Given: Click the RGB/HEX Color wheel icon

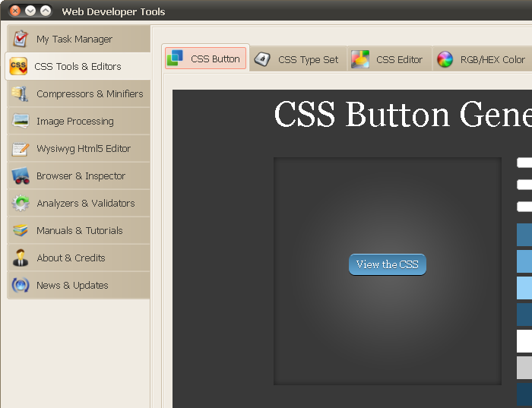Looking at the screenshot, I should point(445,59).
